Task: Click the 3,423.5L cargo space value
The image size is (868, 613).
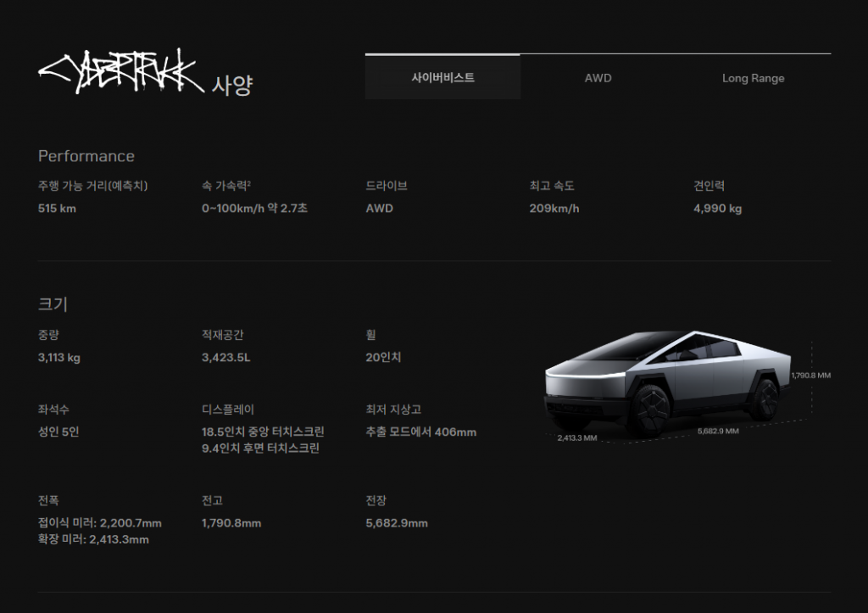Action: point(225,358)
